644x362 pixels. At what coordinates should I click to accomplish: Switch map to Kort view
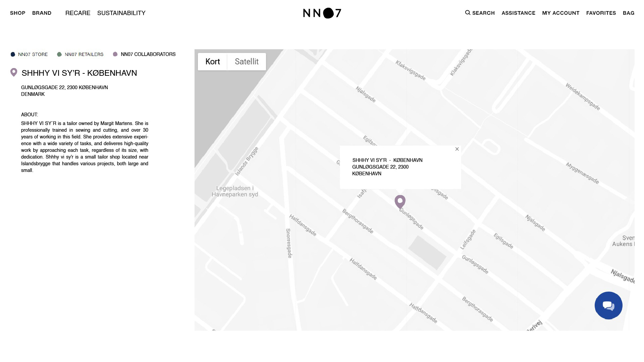(x=213, y=62)
